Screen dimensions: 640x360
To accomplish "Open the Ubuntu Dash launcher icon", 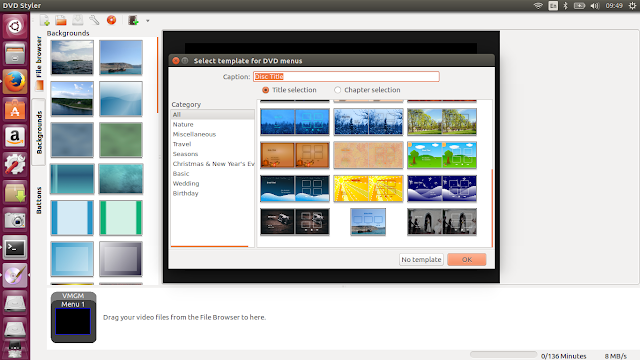I will pyautogui.click(x=15, y=27).
